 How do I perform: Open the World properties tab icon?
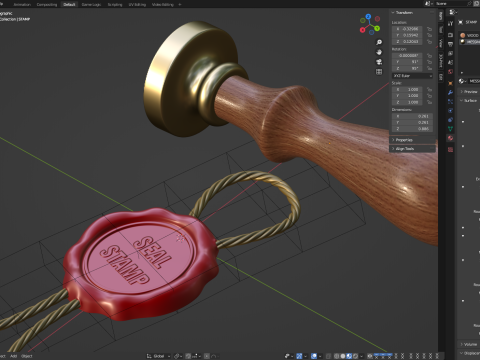[450, 72]
